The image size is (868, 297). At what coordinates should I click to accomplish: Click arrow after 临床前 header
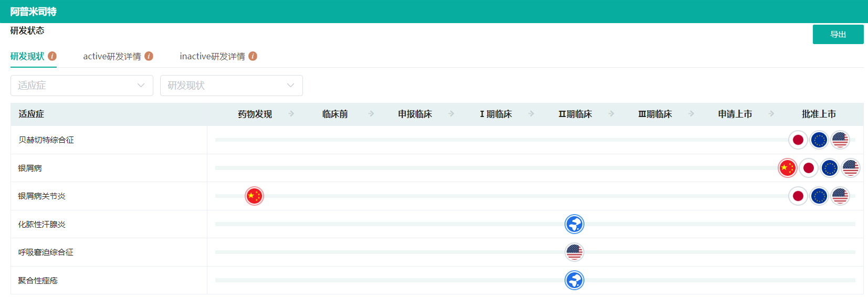371,113
